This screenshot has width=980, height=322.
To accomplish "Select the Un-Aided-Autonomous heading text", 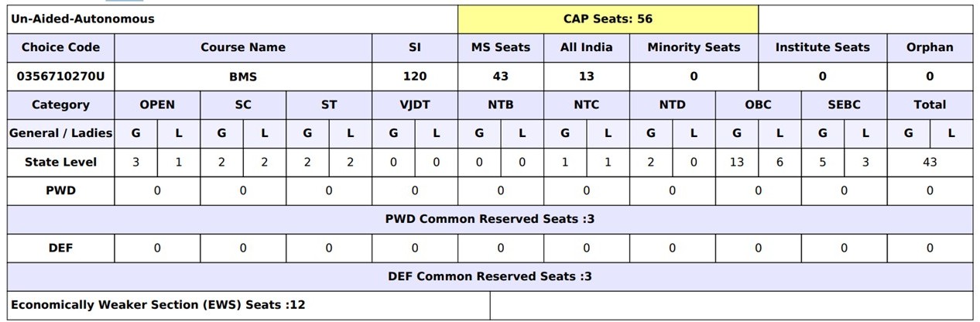I will tap(83, 19).
